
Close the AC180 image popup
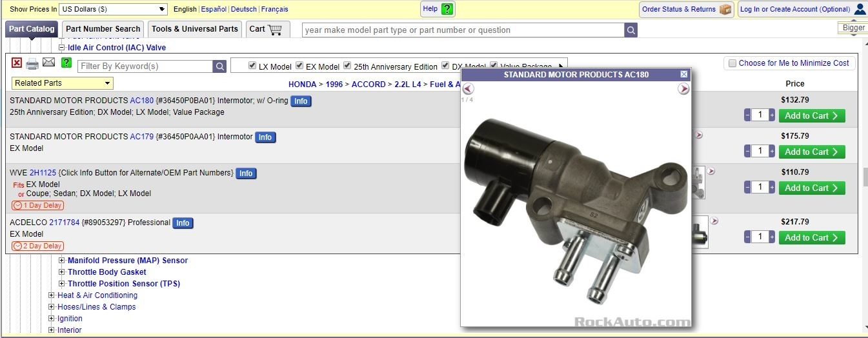[684, 74]
